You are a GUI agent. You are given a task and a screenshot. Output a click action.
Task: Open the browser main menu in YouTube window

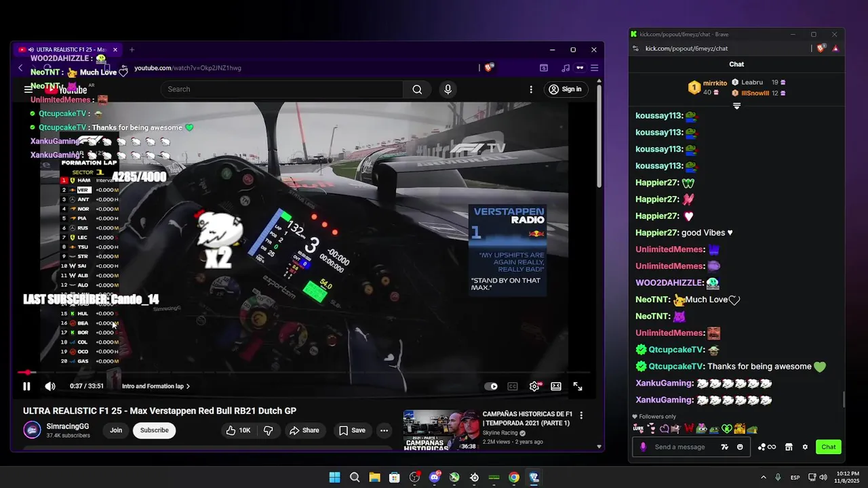[594, 68]
